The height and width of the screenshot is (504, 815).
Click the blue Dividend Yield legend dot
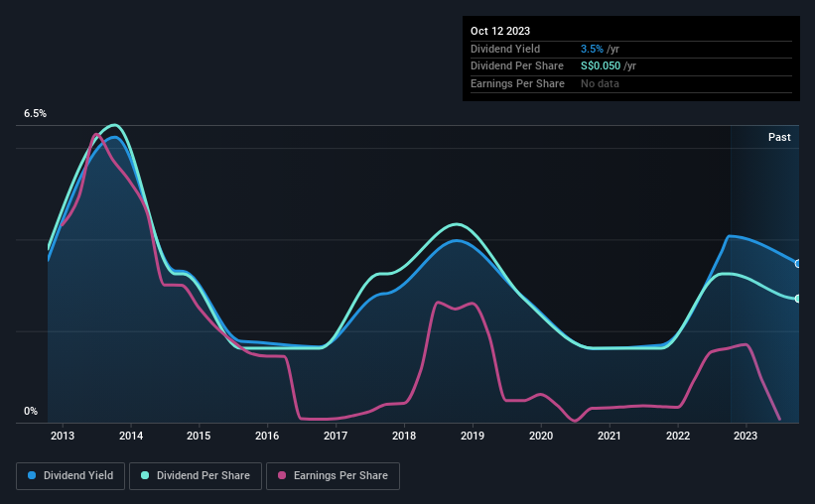(32, 475)
